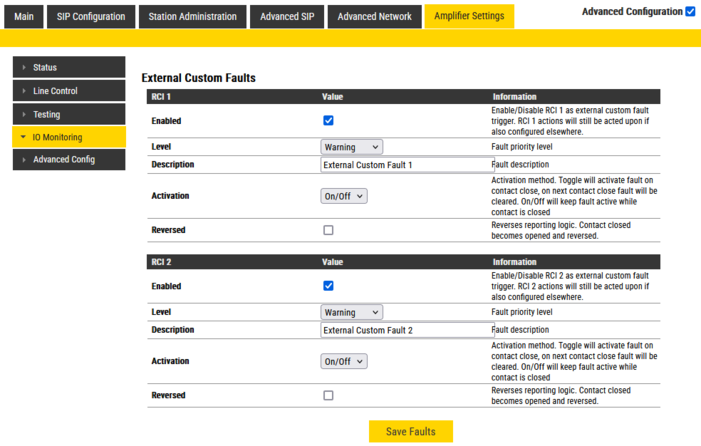
Task: Collapse the IO Monitoring sidebar section
Action: pos(68,137)
